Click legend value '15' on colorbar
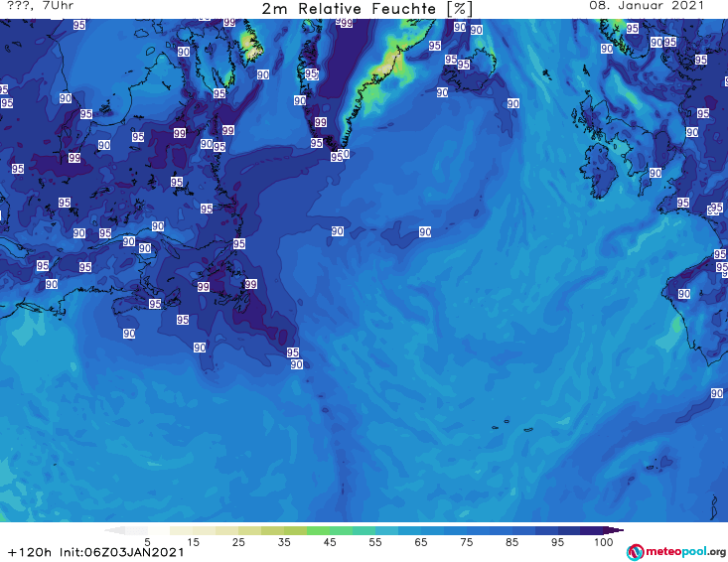 193,542
